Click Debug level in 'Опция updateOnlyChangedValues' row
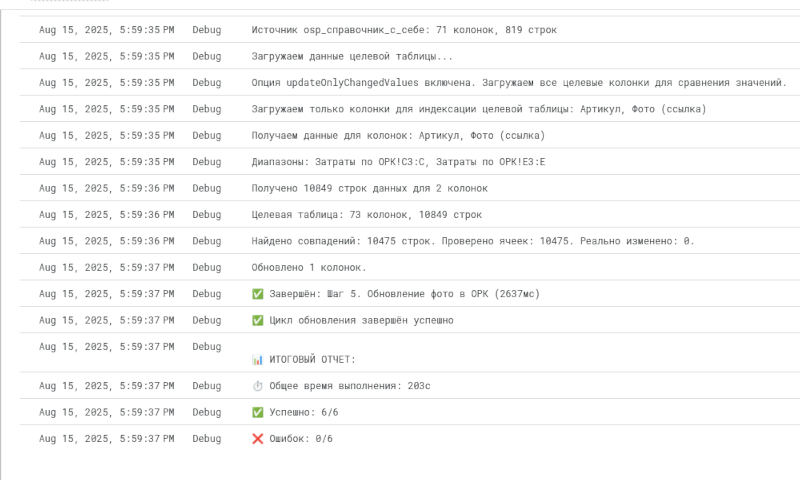The image size is (800, 480). [207, 83]
